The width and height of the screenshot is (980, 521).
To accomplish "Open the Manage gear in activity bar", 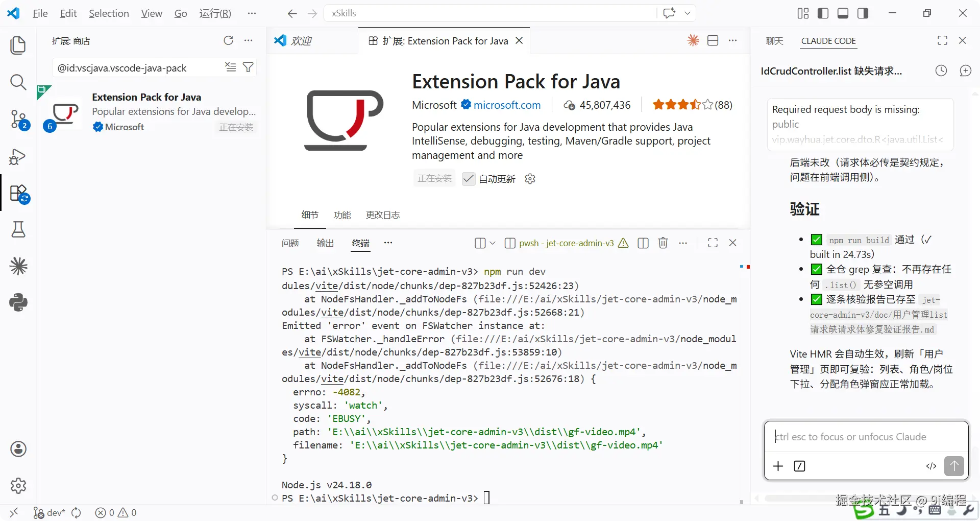I will [x=18, y=486].
